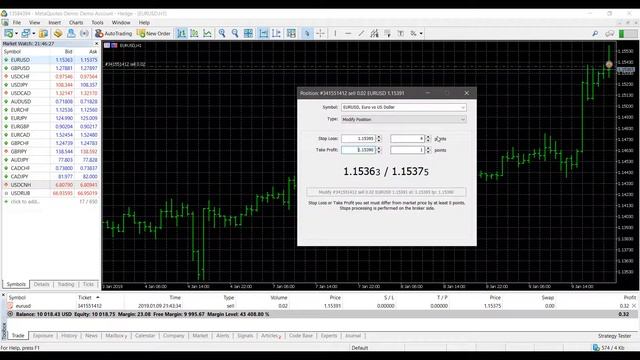Close the eurusd position with the X

(634, 306)
